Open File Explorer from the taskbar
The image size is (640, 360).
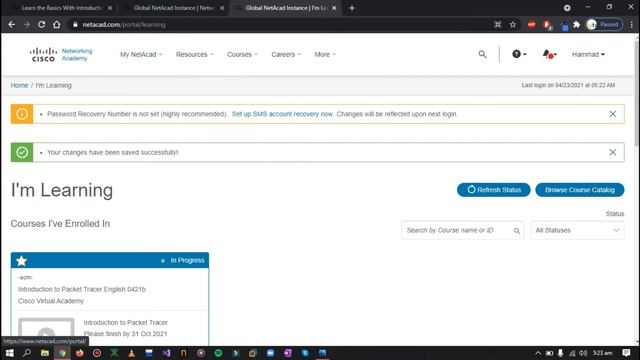[45, 353]
